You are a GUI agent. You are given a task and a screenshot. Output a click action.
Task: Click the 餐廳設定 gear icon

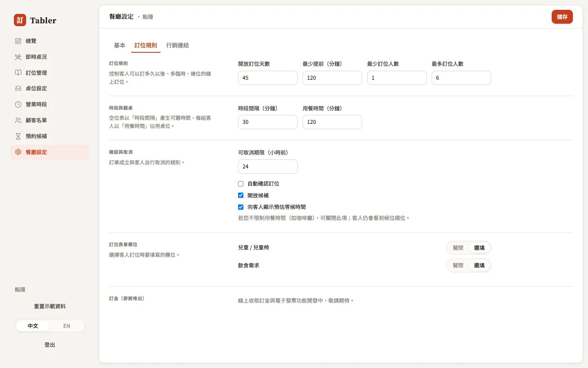[18, 152]
